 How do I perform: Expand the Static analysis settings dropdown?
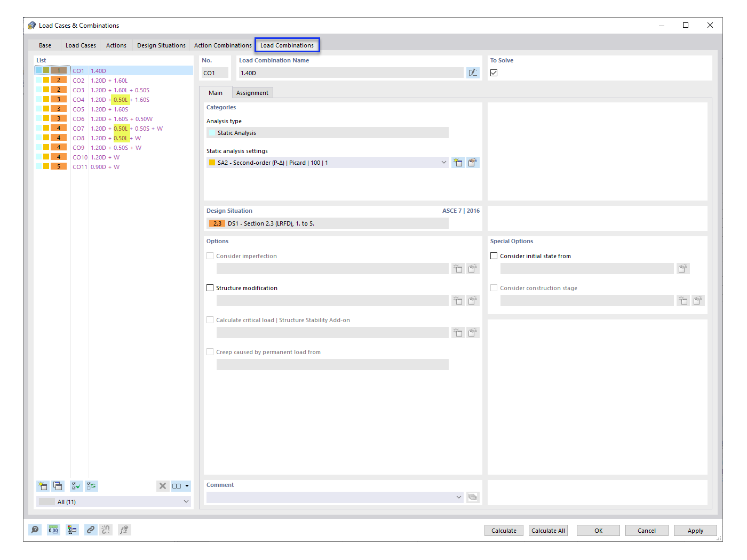tap(443, 163)
